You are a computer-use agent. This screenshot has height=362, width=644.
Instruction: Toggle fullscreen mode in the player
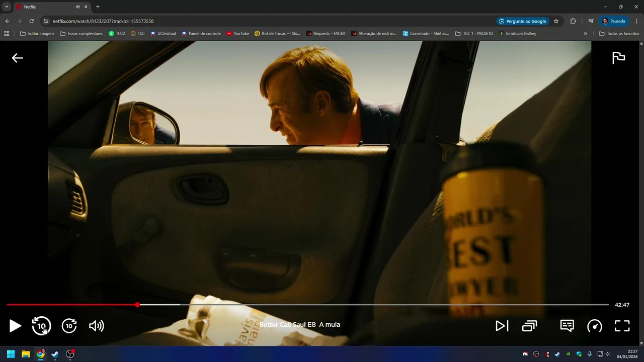[622, 326]
